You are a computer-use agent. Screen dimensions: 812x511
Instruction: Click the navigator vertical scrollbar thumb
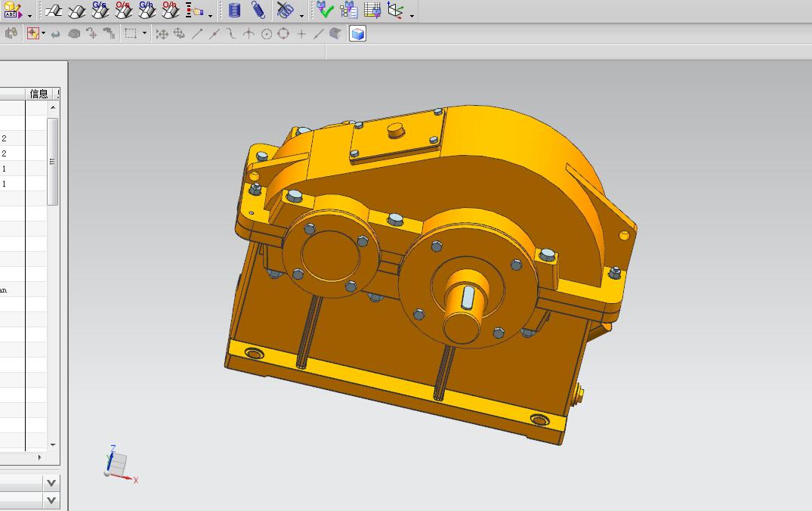[52, 161]
